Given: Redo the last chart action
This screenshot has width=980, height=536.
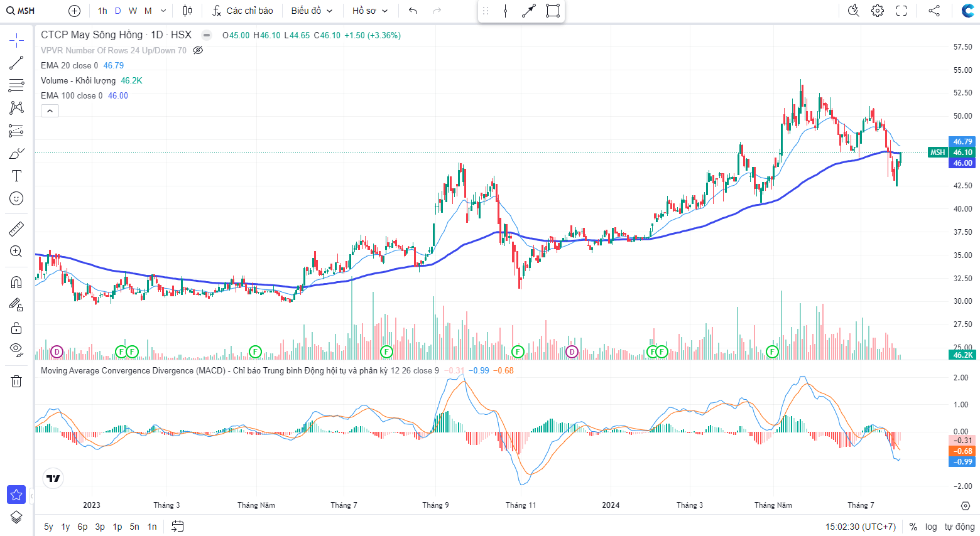Looking at the screenshot, I should [437, 11].
